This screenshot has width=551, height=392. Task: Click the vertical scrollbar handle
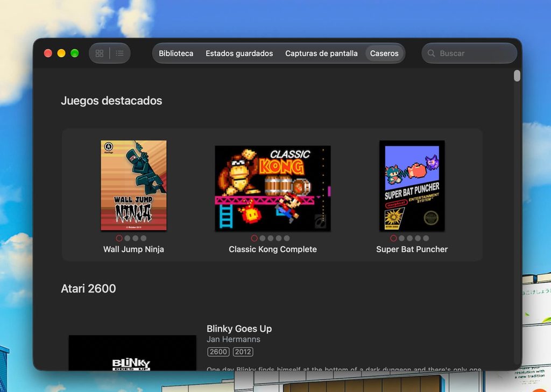517,75
